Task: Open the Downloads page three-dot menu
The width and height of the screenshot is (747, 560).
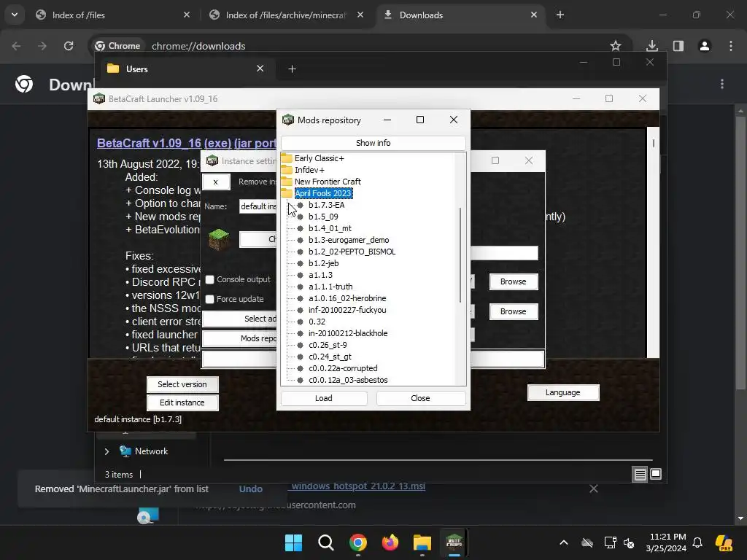Action: pyautogui.click(x=722, y=85)
